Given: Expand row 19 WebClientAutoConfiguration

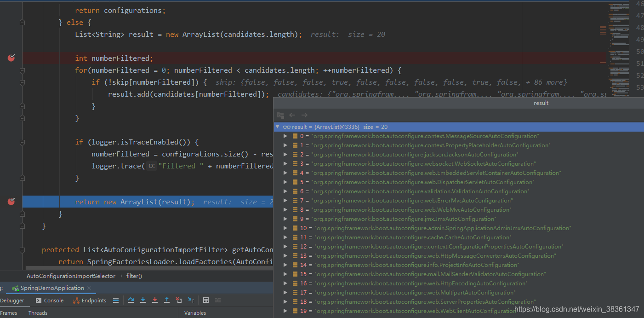Looking at the screenshot, I should pos(285,311).
